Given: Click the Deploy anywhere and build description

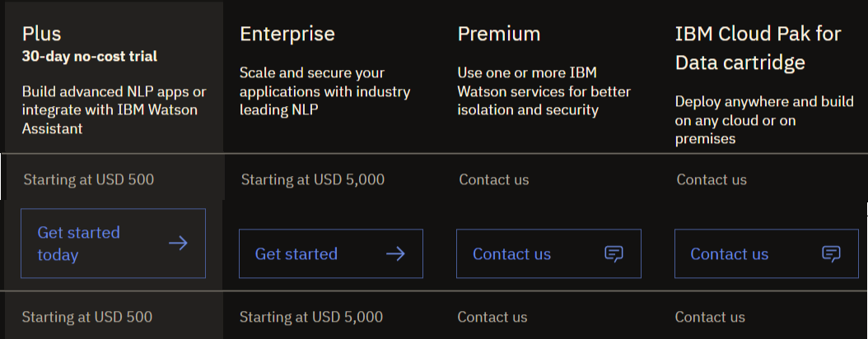Looking at the screenshot, I should click(x=764, y=120).
